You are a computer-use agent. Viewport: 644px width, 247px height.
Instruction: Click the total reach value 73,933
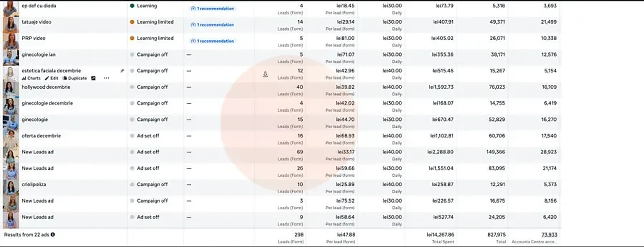[549, 235]
